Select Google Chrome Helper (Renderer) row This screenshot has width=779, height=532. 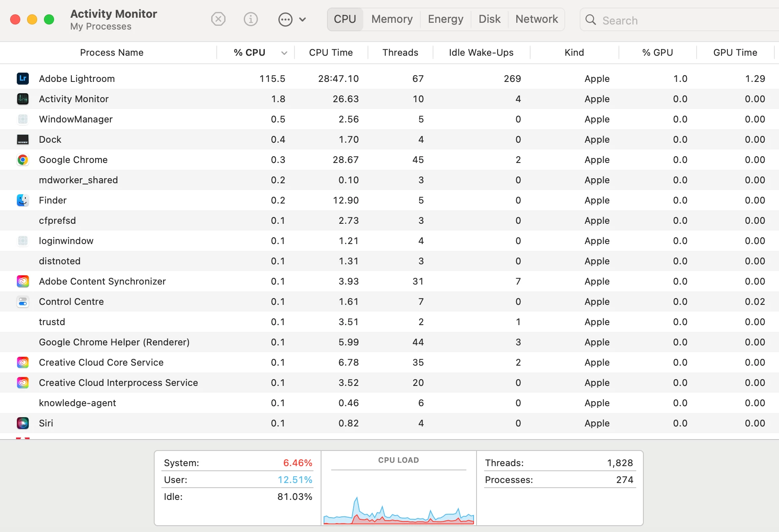coord(389,342)
